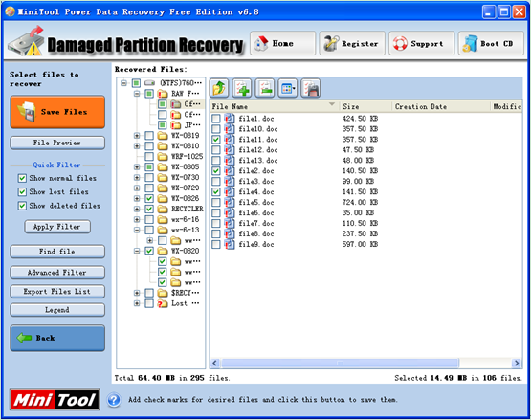Click the Apply Filter button
Image resolution: width=531 pixels, height=420 pixels.
(x=57, y=227)
